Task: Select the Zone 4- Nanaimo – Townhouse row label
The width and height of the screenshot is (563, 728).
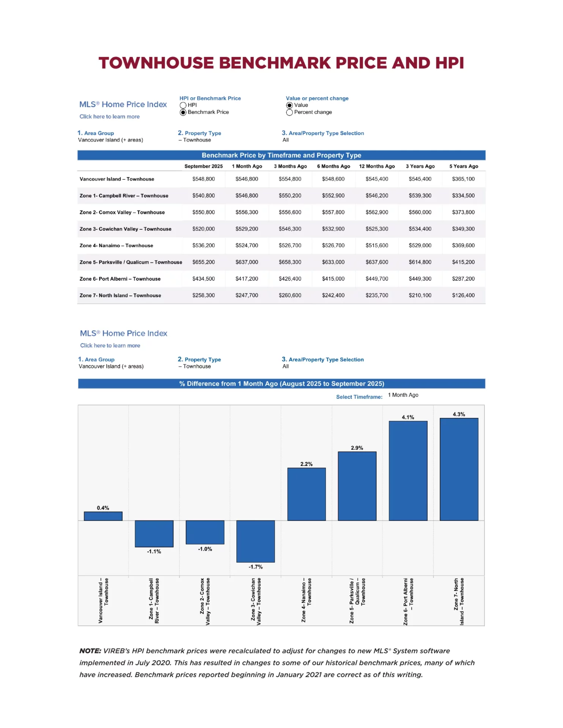Action: pyautogui.click(x=116, y=246)
